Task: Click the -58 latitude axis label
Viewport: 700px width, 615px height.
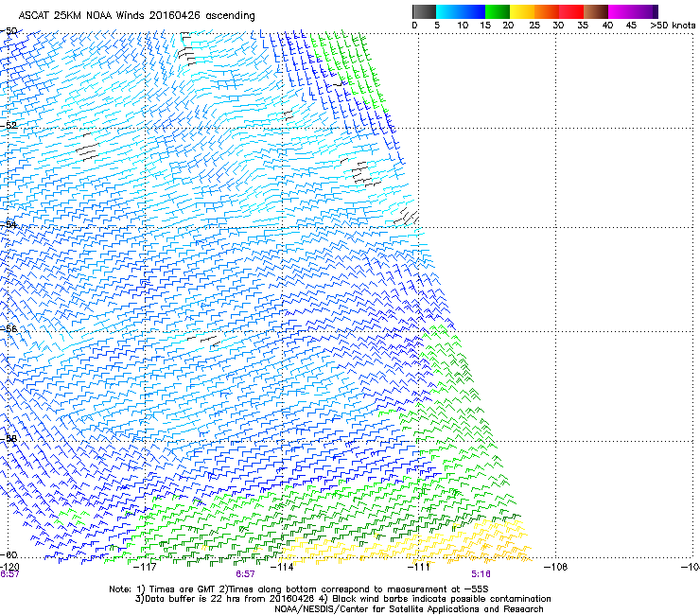Action: pos(9,439)
